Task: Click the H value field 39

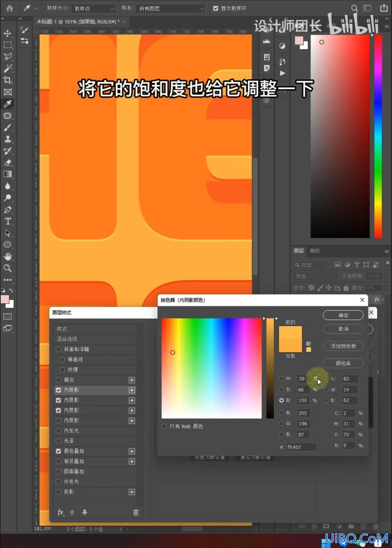Action: 303,379
